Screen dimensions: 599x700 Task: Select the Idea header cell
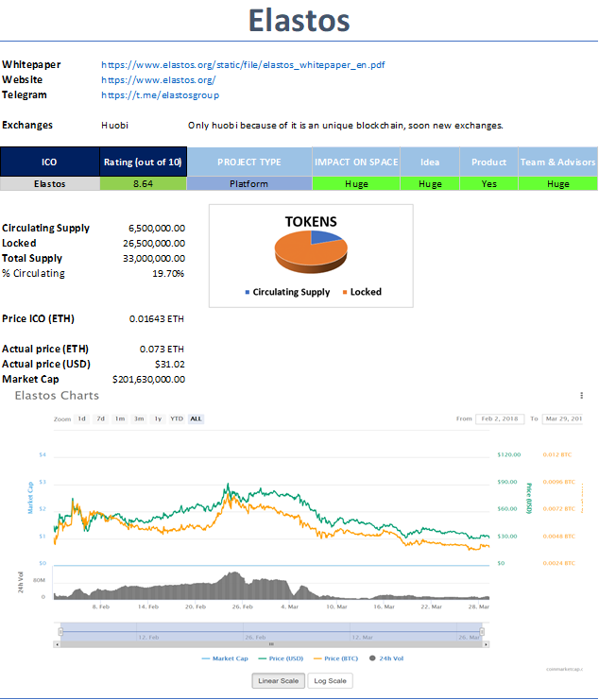430,162
